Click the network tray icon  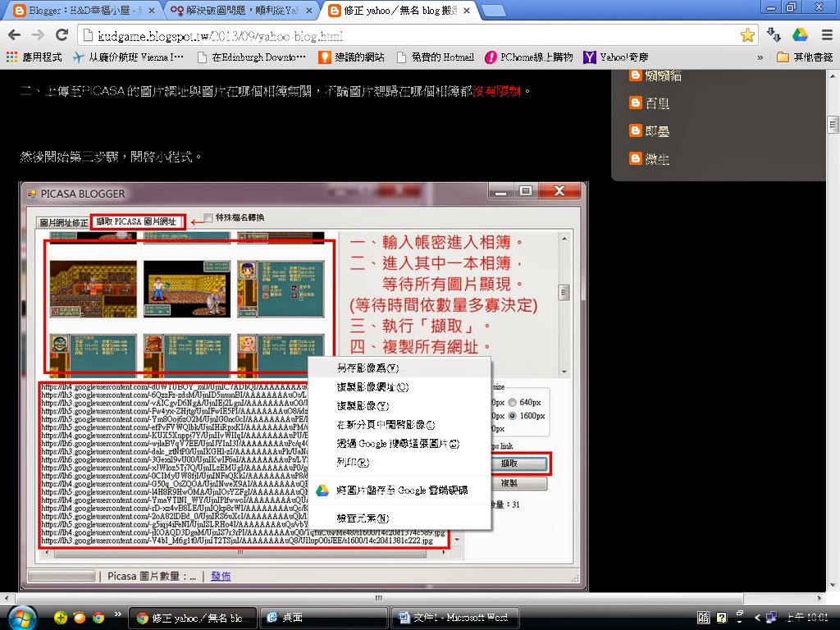tap(771, 618)
